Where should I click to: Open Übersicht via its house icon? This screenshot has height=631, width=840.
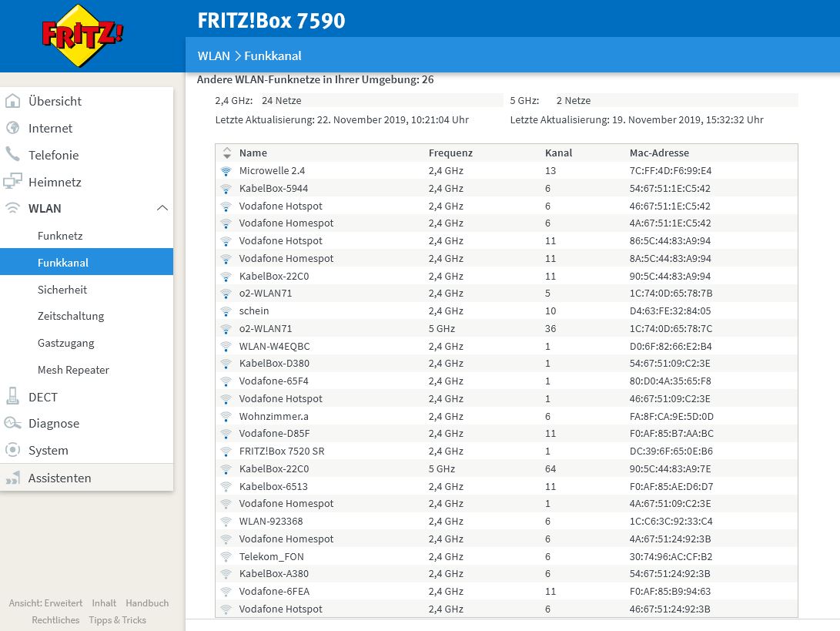[12, 101]
